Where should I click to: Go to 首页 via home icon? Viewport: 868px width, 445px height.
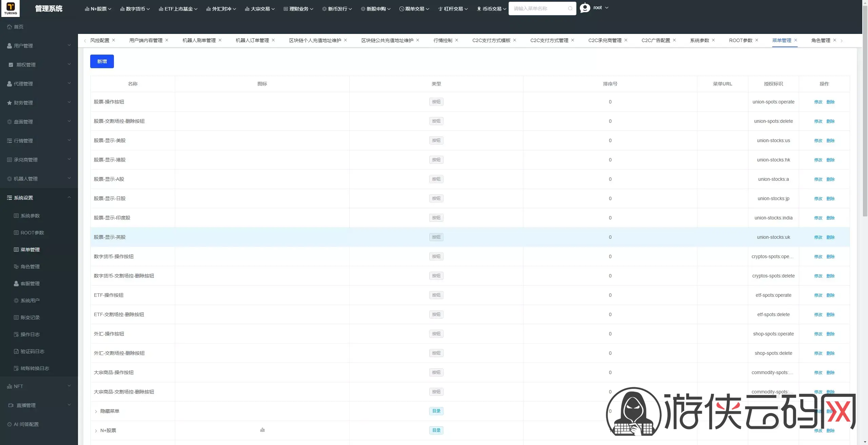click(9, 27)
